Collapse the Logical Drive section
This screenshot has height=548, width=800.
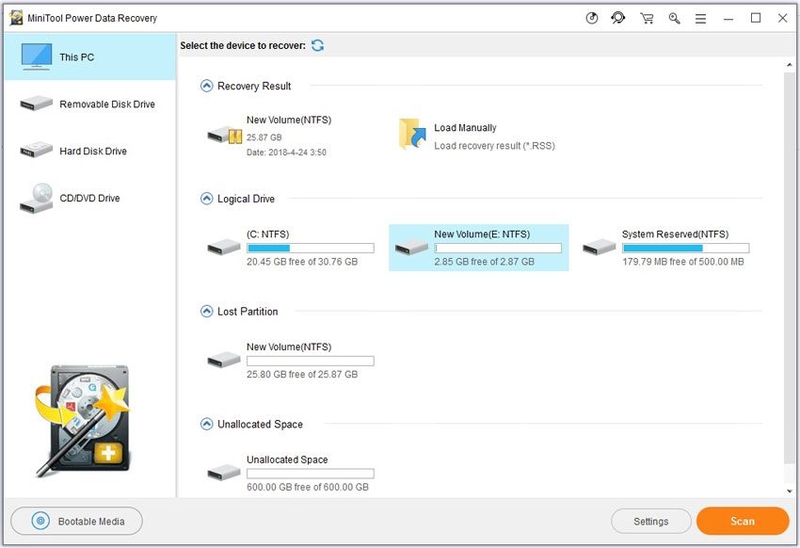(206, 198)
